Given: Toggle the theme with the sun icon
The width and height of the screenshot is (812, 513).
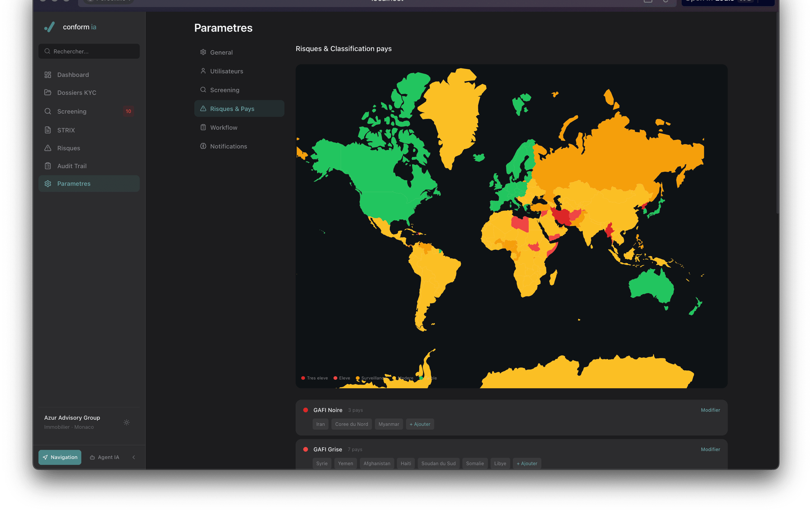Looking at the screenshot, I should click(x=127, y=422).
